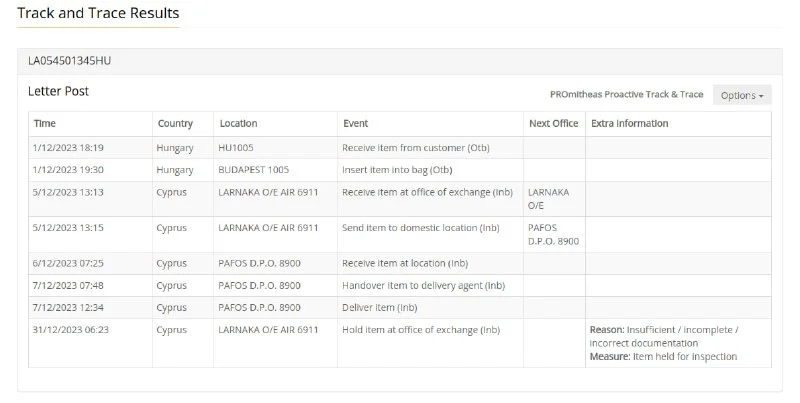
Task: Click the Next Office column header
Action: (553, 124)
